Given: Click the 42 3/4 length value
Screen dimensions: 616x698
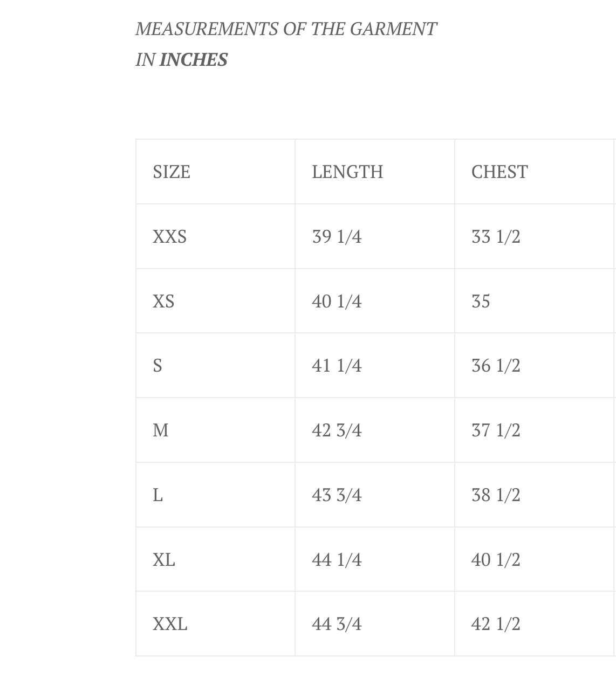Looking at the screenshot, I should point(337,430).
